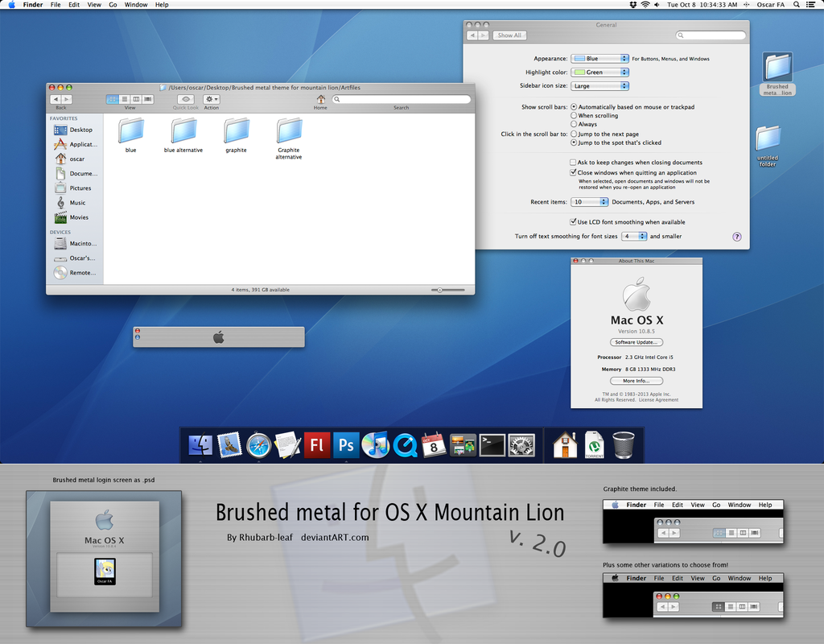Open Safari compass icon in Dock
The image size is (824, 644).
point(258,445)
